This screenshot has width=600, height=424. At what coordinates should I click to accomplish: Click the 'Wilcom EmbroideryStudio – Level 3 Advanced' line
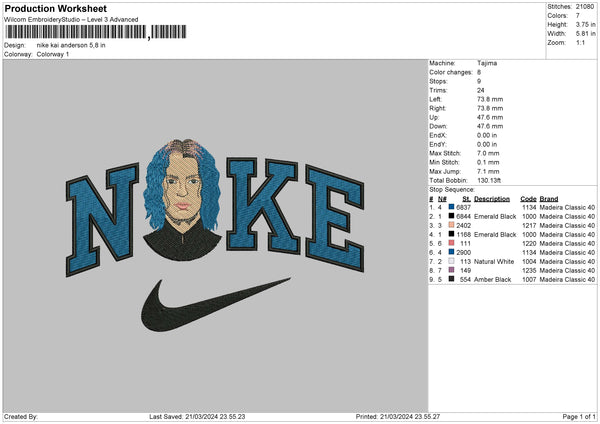[71, 20]
